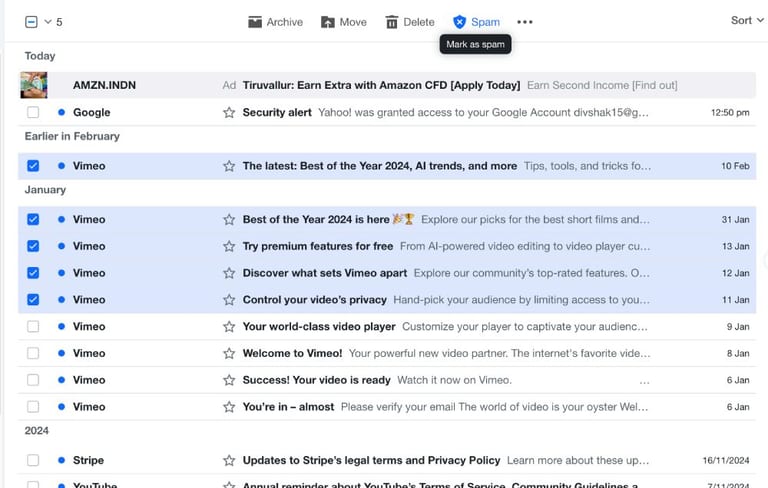Click unread dot on Vimeo 9 Jan email
This screenshot has width=768, height=488.
pyautogui.click(x=61, y=326)
